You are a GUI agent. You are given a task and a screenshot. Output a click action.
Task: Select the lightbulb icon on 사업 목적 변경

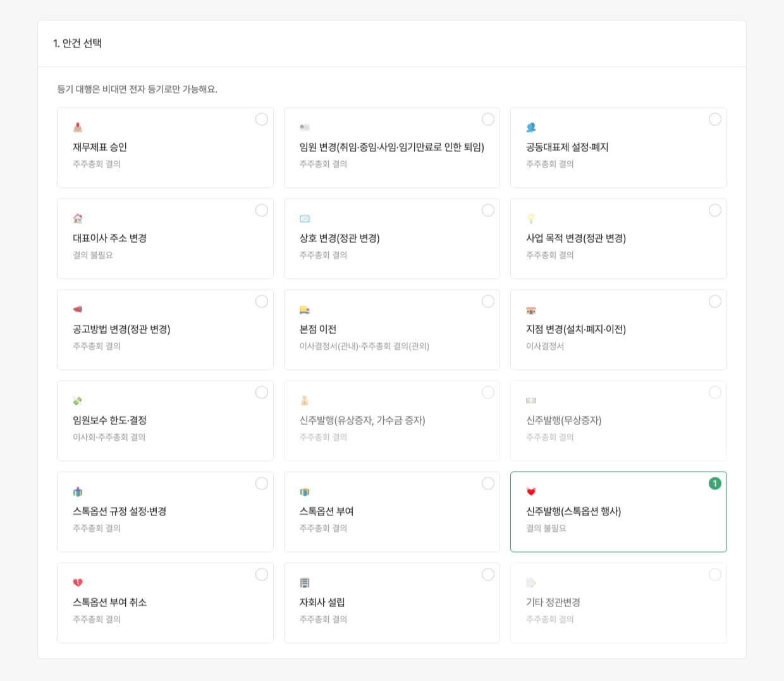[x=531, y=218]
